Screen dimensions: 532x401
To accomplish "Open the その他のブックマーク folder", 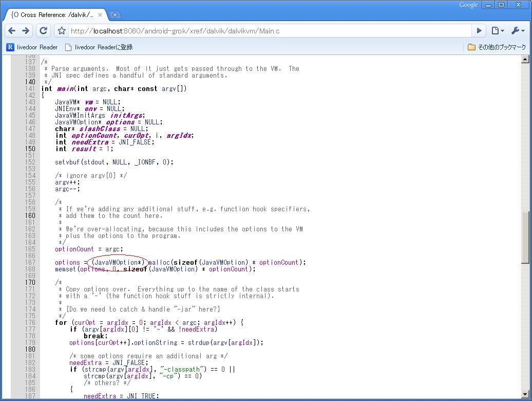I will point(497,47).
